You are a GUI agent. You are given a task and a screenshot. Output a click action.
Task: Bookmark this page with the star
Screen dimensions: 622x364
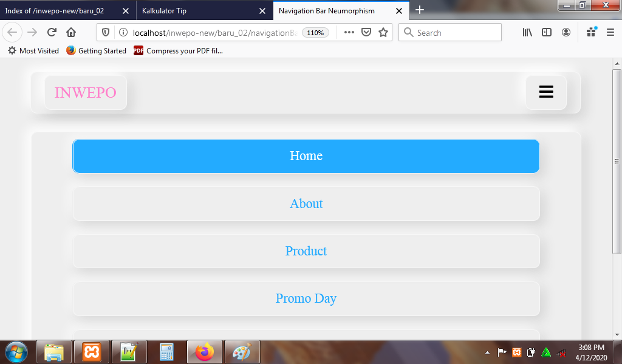pos(383,33)
